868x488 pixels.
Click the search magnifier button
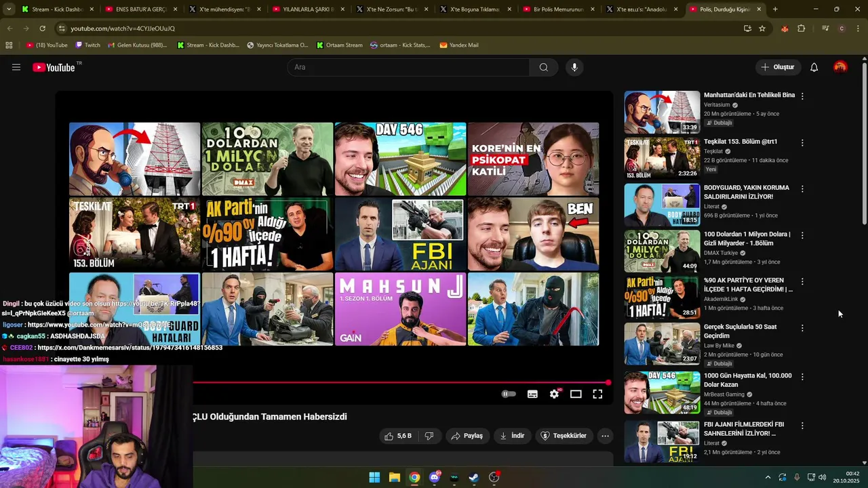(543, 67)
